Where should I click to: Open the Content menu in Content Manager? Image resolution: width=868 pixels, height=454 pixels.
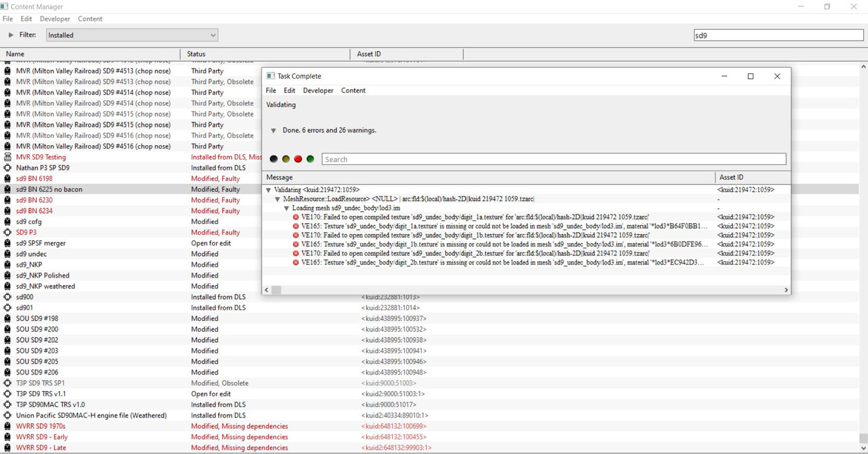tap(90, 19)
